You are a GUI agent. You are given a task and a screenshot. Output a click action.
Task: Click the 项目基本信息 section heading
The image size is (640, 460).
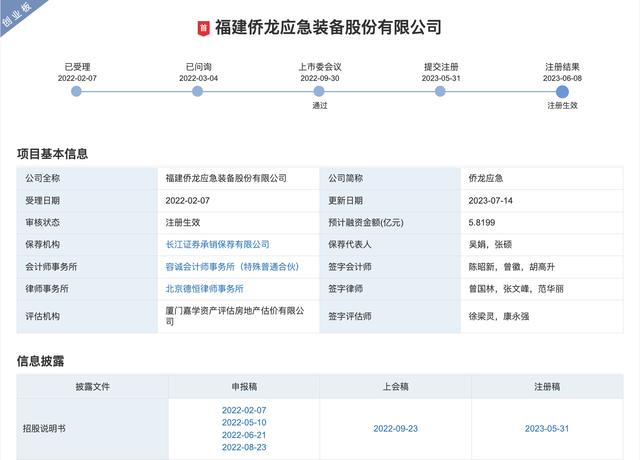click(52, 154)
